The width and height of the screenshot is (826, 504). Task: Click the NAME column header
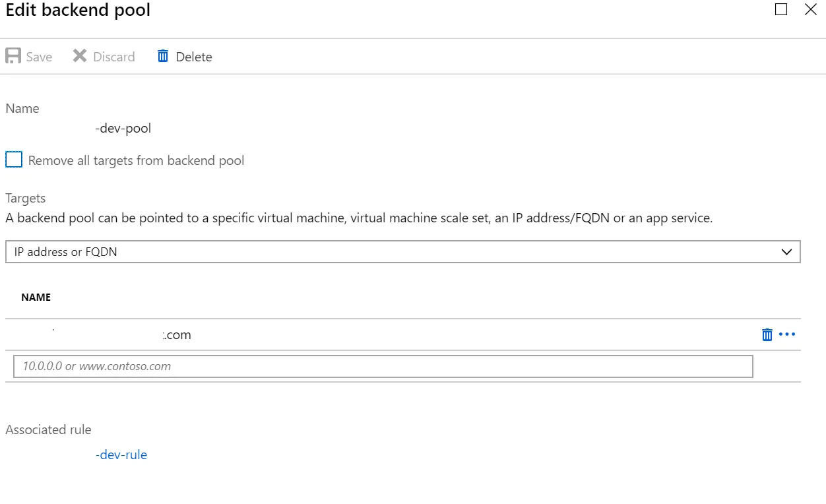[36, 297]
